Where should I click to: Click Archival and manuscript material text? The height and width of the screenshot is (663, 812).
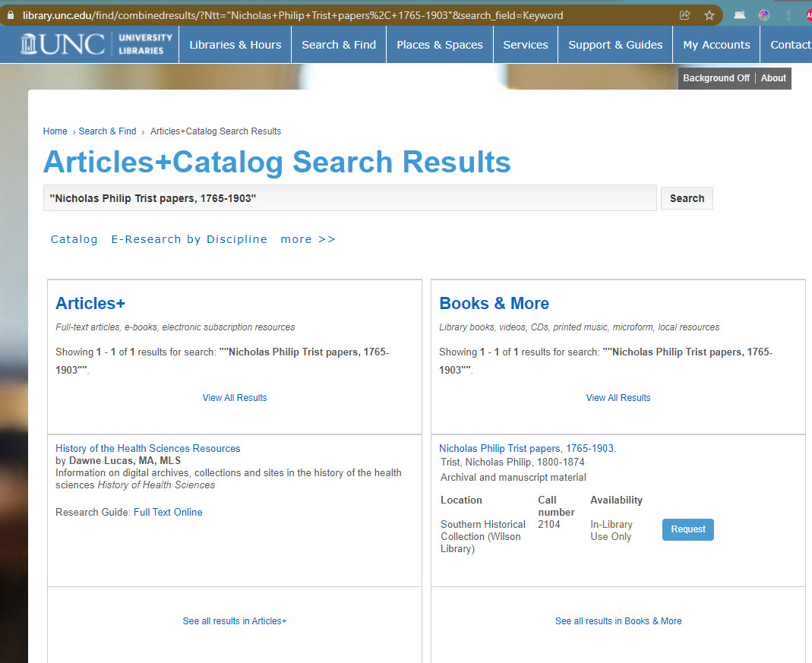click(x=513, y=477)
